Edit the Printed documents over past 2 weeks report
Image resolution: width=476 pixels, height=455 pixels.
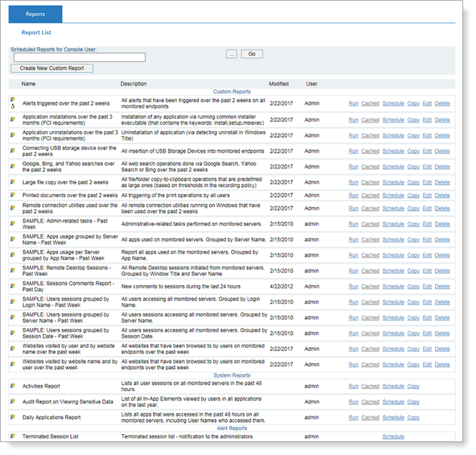(427, 195)
